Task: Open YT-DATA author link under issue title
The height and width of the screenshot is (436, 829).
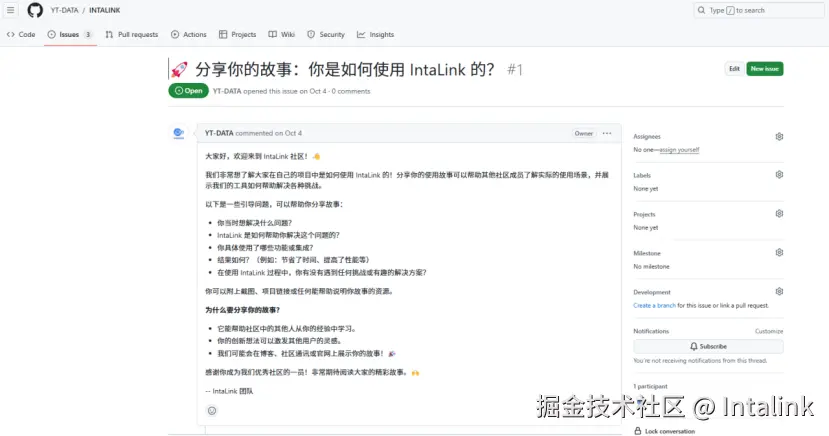Action: point(227,91)
